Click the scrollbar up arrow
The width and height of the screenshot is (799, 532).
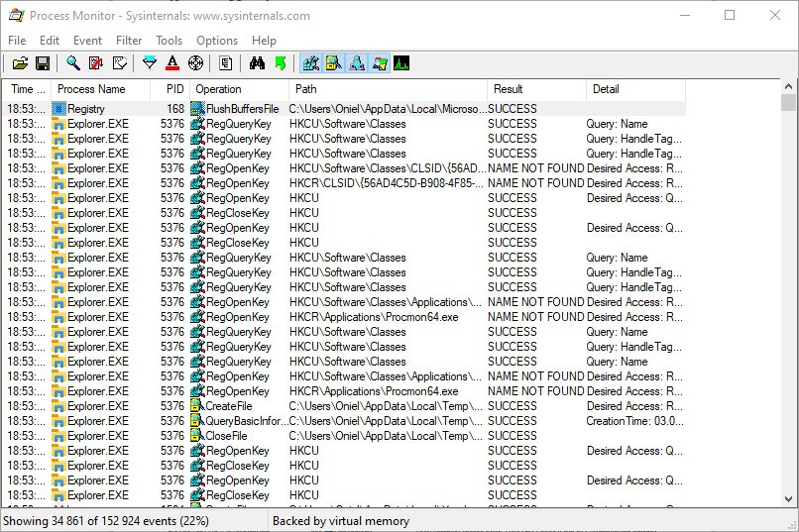pyautogui.click(x=788, y=86)
